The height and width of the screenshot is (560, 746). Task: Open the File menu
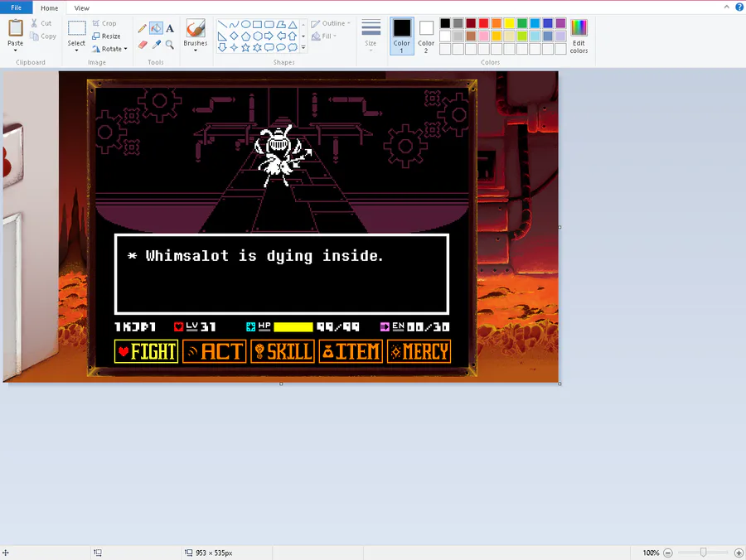[17, 7]
